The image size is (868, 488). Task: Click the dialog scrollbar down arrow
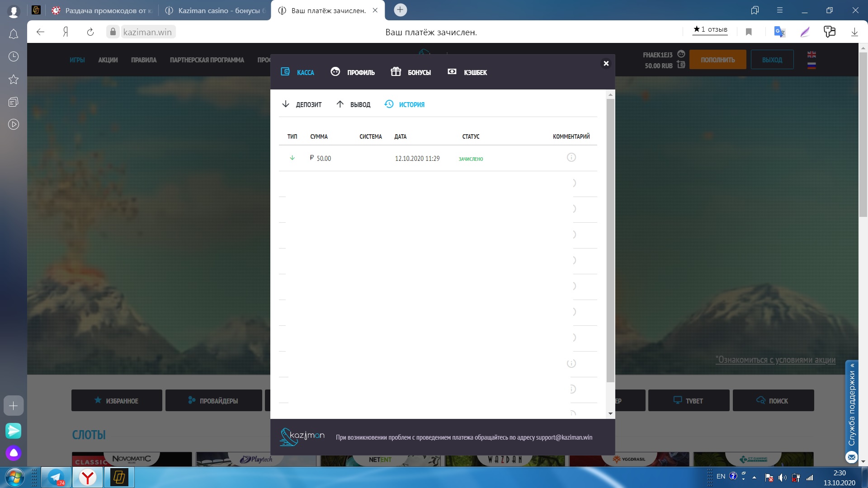[x=610, y=413]
